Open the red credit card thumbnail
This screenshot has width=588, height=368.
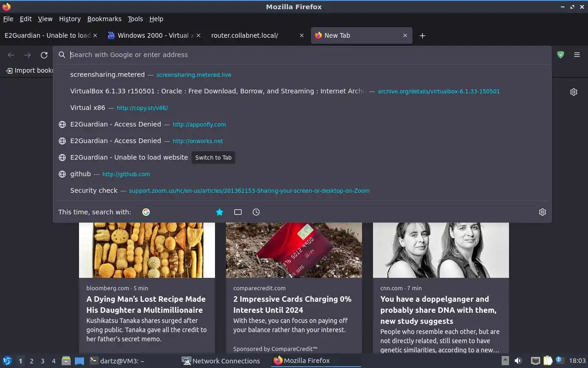click(294, 250)
